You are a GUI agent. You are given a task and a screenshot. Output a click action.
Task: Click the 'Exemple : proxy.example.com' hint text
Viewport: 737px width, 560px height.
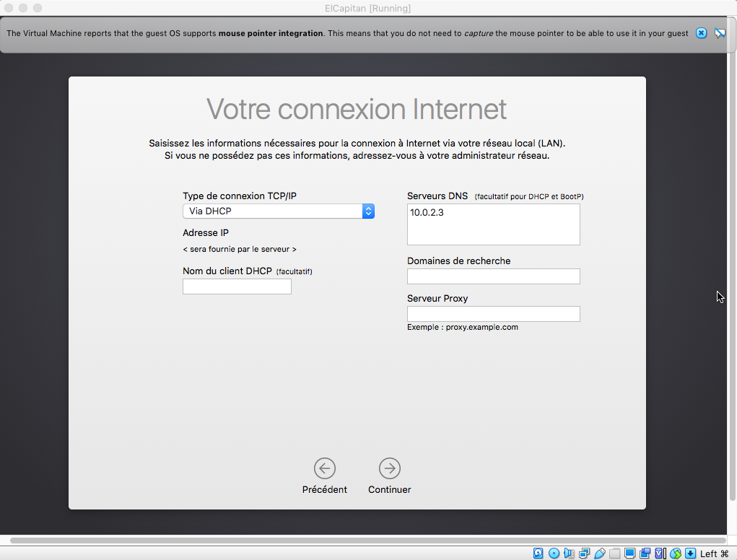click(463, 327)
